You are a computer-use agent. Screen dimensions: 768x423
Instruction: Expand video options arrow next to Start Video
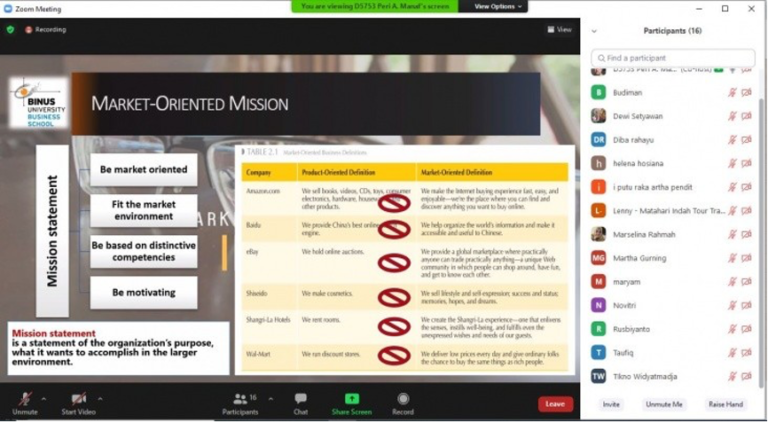[x=100, y=399]
